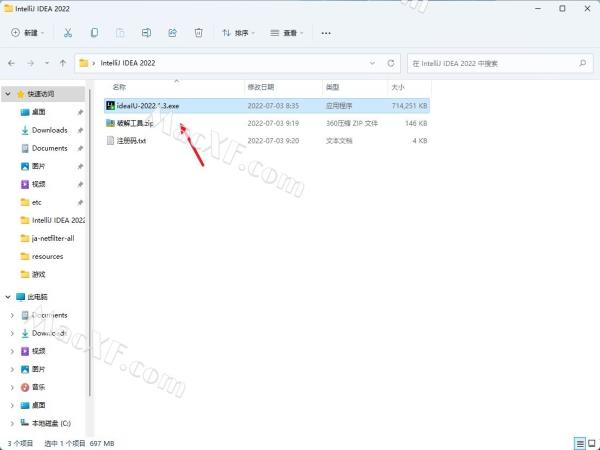Switch to large icons view layout icon
600x450 pixels.
click(592, 443)
